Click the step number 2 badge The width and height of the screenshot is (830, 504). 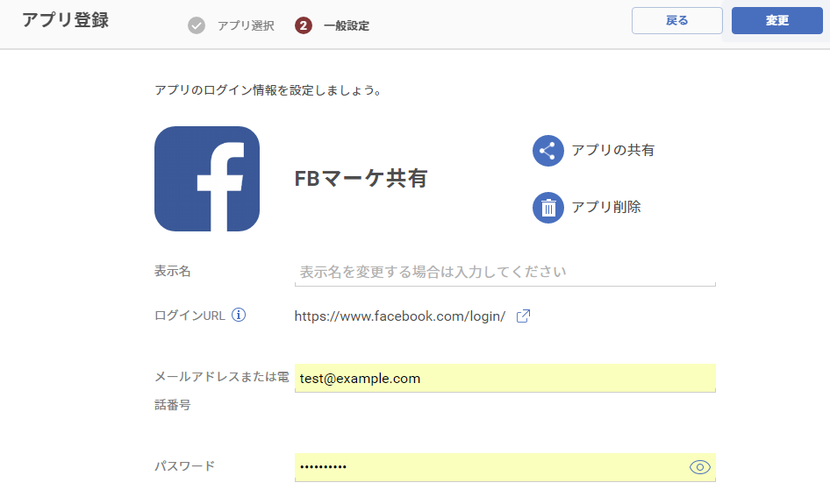point(304,25)
